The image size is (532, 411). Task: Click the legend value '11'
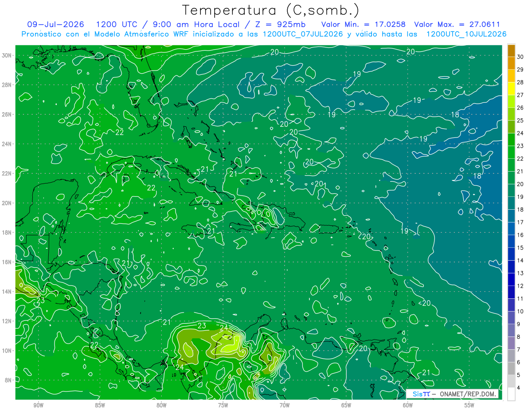click(520, 298)
